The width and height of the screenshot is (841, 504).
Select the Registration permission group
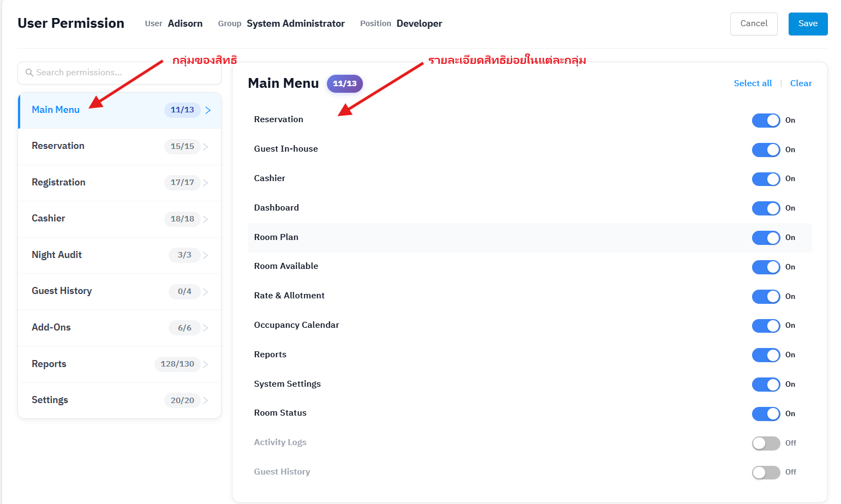pyautogui.click(x=58, y=183)
